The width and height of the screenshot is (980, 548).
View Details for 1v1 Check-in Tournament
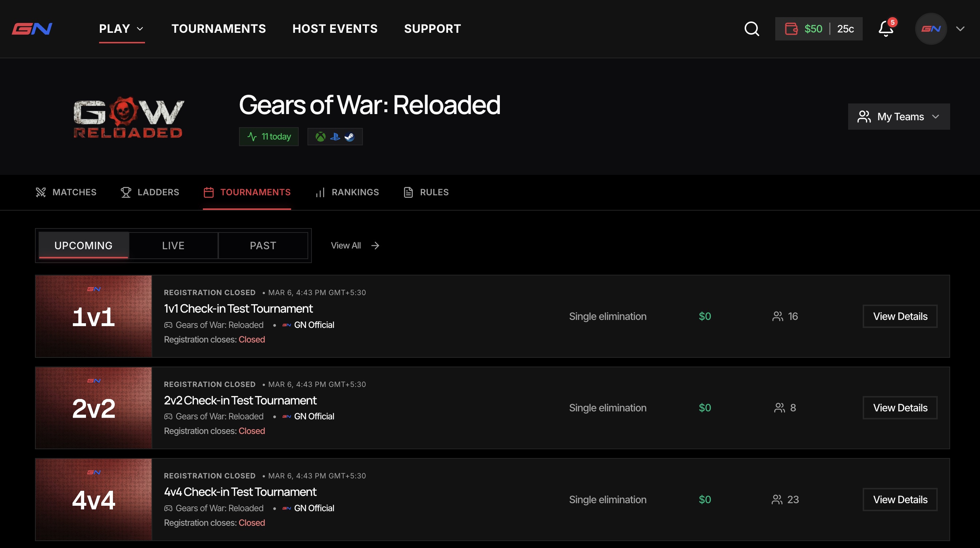[900, 316]
